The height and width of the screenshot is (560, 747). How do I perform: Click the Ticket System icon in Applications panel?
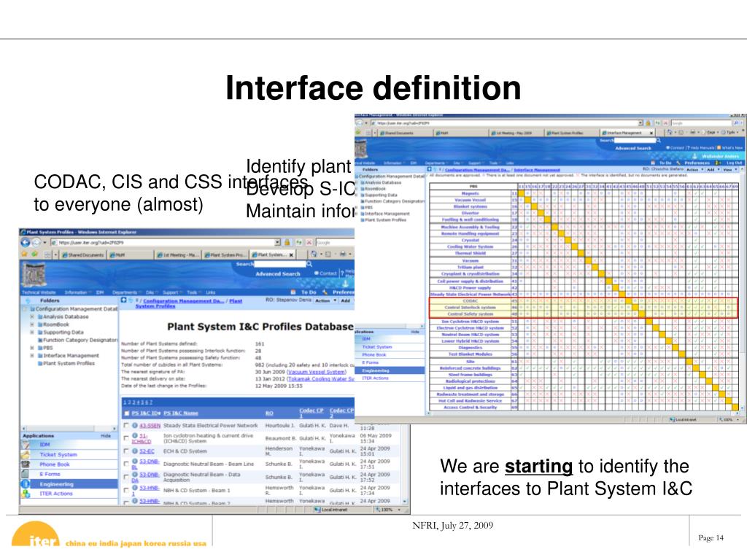tap(26, 455)
